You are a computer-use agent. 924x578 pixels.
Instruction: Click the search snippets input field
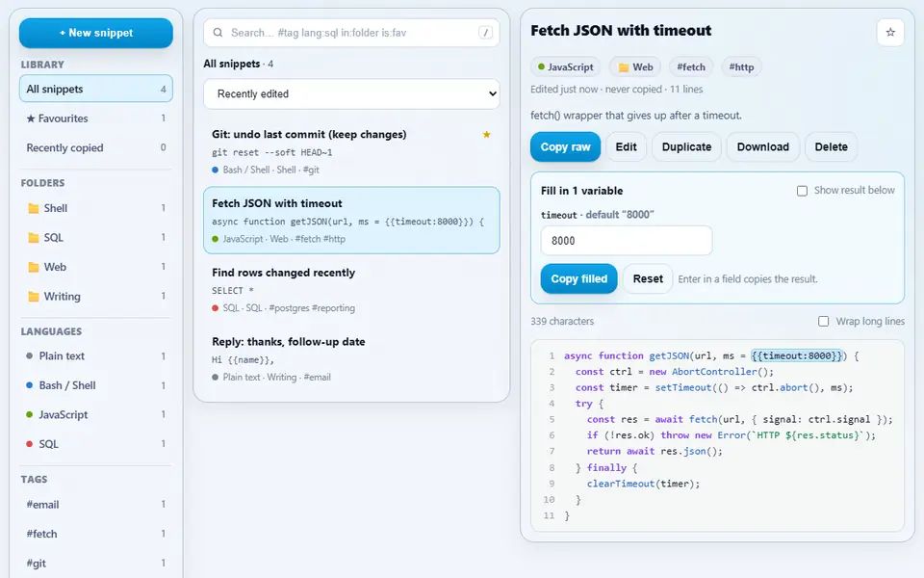pos(351,33)
